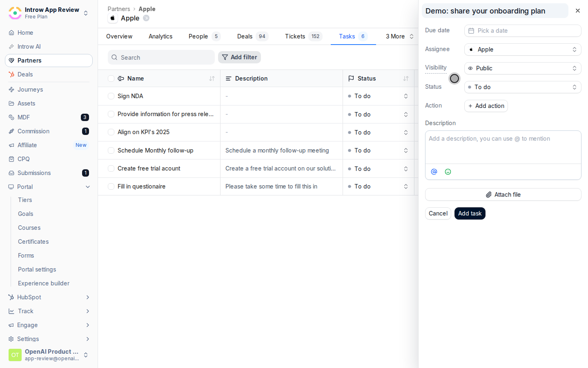Check the Provide information for press release checkbox
Screen dimensions: 588x368
(x=111, y=114)
